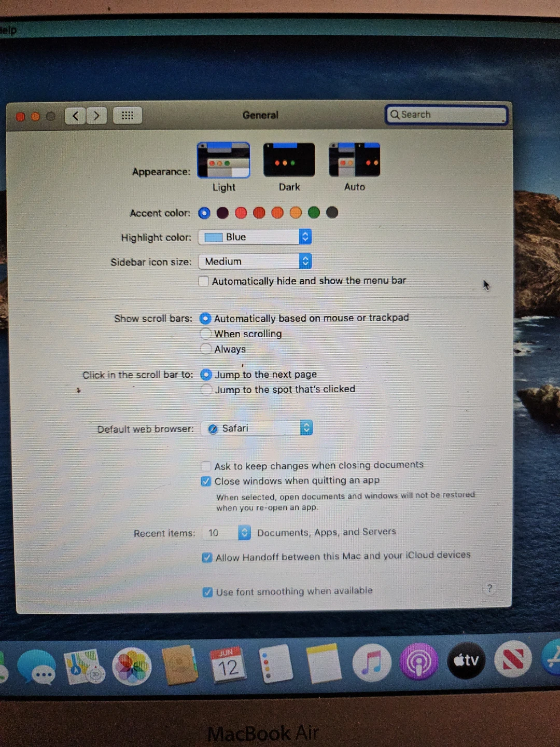The width and height of the screenshot is (560, 747).
Task: Choose the green accent color
Action: (x=314, y=212)
